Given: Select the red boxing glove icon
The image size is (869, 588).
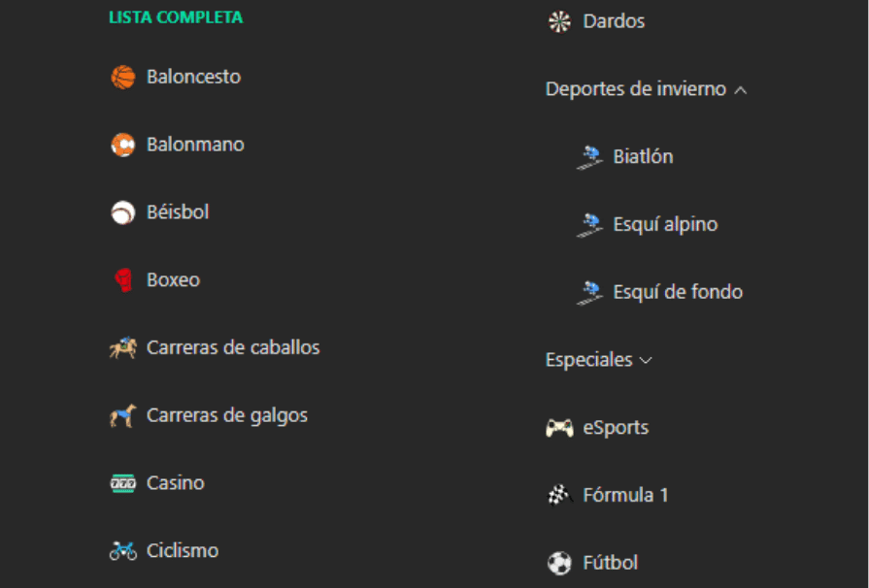Looking at the screenshot, I should (x=123, y=280).
